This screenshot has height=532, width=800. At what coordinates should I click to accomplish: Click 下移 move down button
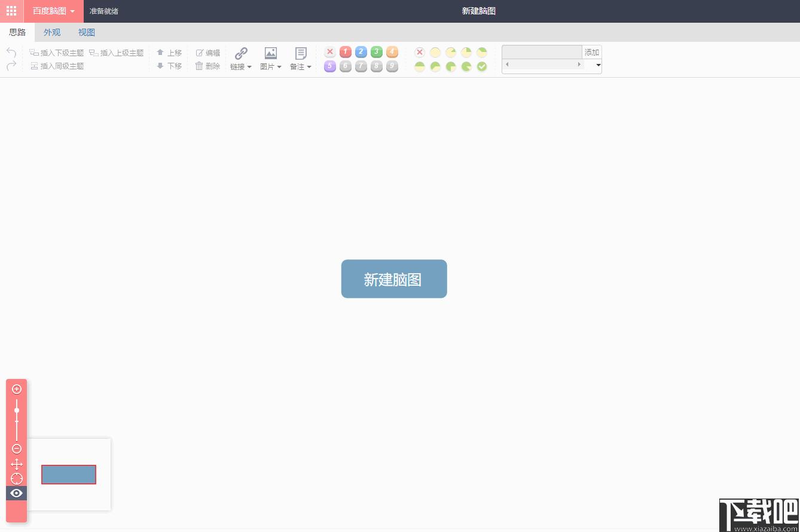(169, 66)
